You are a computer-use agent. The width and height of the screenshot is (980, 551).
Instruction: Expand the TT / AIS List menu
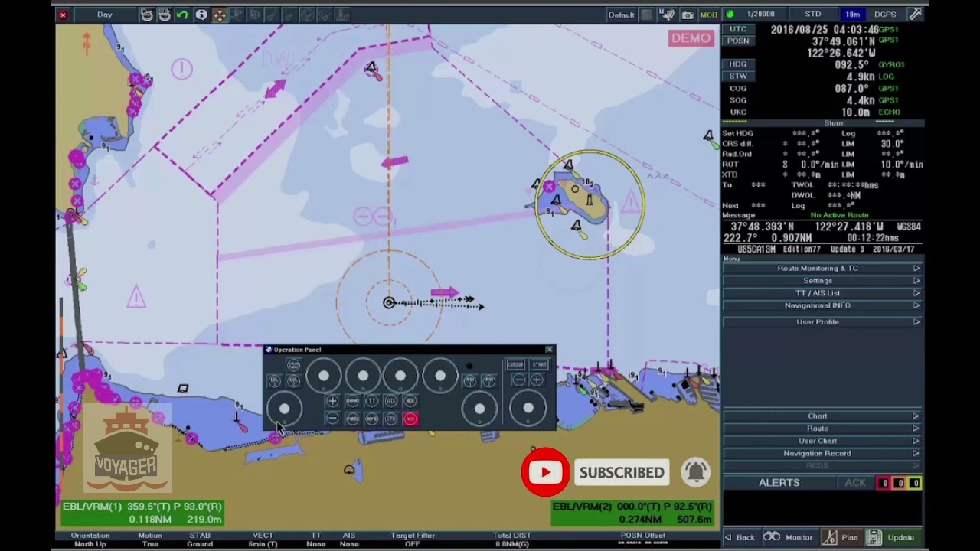coord(822,293)
